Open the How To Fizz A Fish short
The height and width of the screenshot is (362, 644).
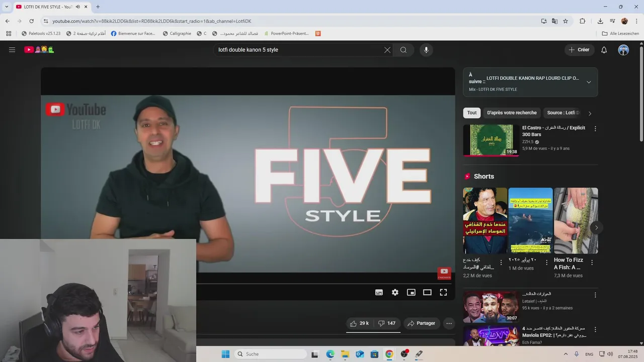[576, 221]
